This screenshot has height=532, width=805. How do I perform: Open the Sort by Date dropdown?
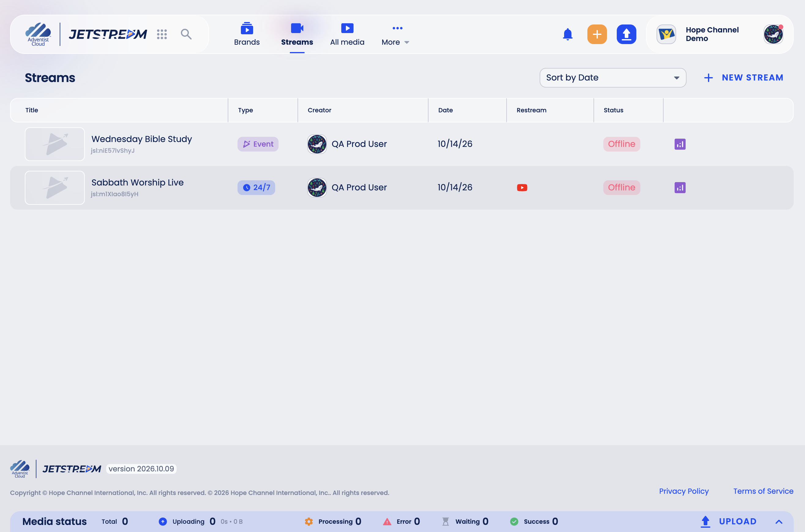(x=613, y=78)
